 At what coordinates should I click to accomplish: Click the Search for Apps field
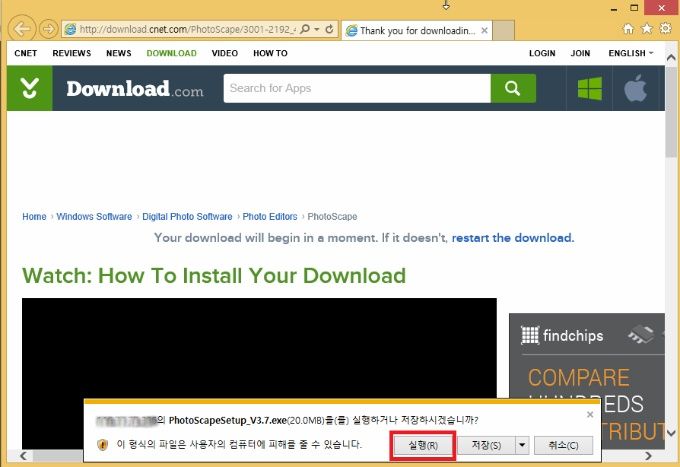[x=357, y=88]
